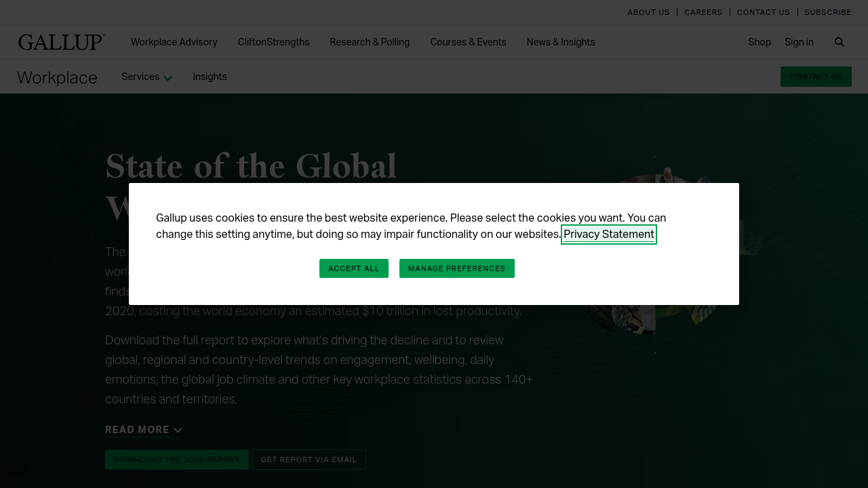Image resolution: width=868 pixels, height=488 pixels.
Task: Click Get Report Via Email button
Action: coord(309,460)
